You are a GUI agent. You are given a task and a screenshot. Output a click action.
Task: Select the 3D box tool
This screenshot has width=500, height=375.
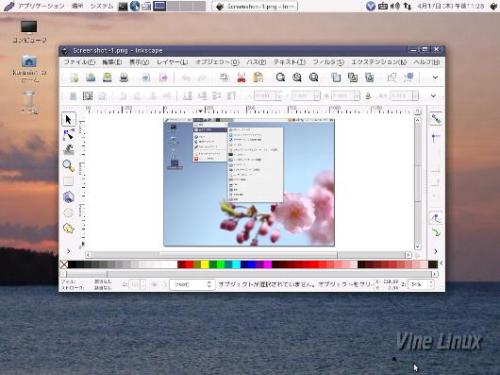pyautogui.click(x=68, y=197)
